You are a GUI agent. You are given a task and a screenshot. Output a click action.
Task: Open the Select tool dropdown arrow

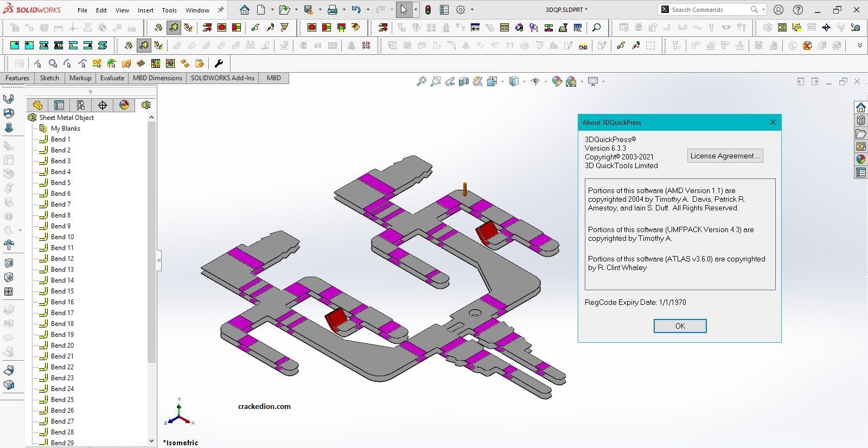pyautogui.click(x=416, y=10)
